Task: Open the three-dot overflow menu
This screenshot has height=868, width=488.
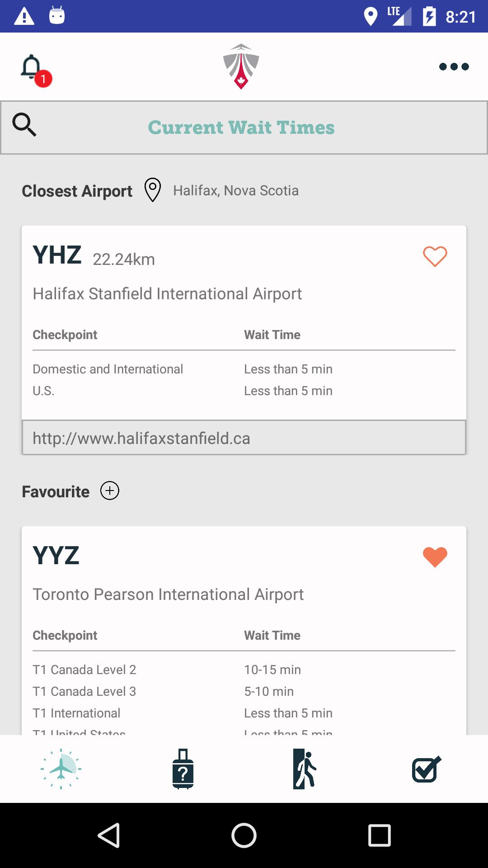Action: click(x=454, y=67)
